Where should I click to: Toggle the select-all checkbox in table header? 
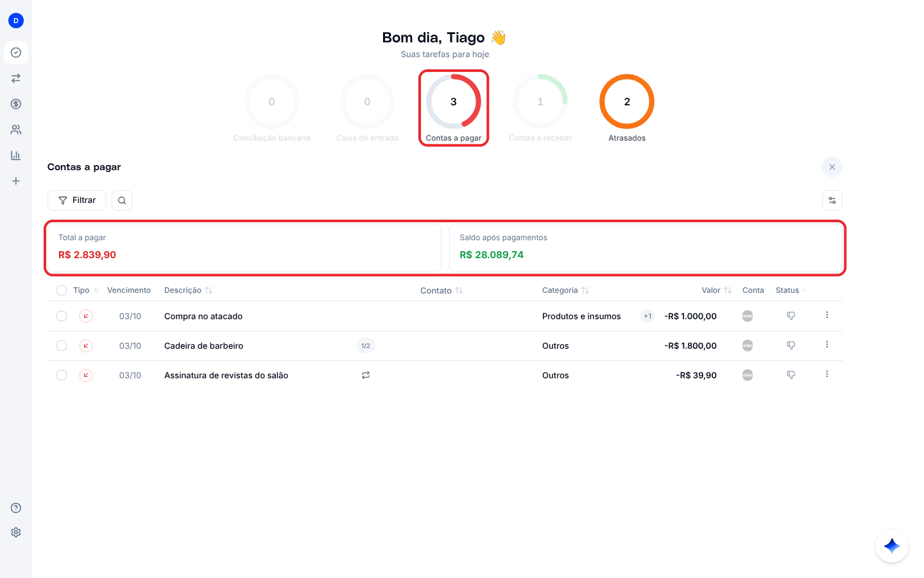click(62, 290)
